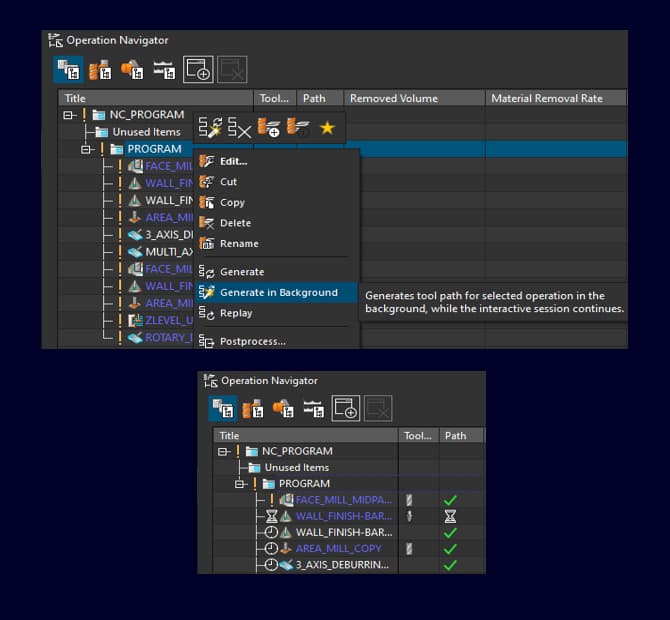
Task: Collapse the NC_PROGRAM node in the upper tree
Action: (69, 115)
